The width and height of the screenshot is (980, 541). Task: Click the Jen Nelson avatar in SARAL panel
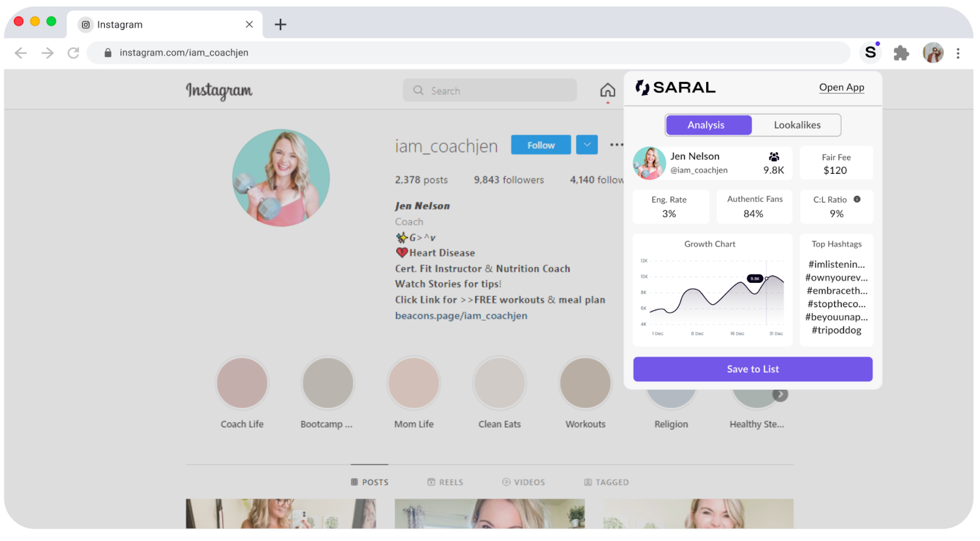pyautogui.click(x=649, y=163)
